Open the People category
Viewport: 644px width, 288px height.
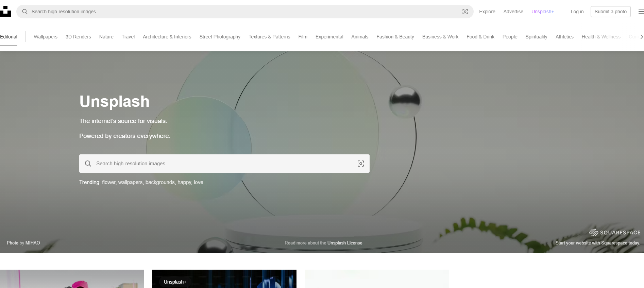click(x=510, y=37)
